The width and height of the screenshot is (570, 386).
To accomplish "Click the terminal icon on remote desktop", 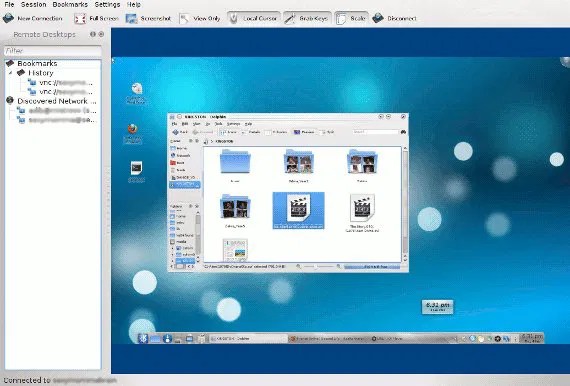I will [x=136, y=172].
